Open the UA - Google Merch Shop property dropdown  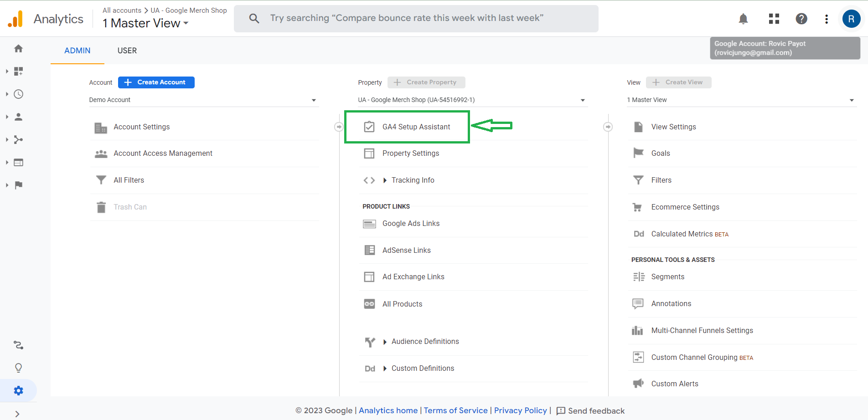pos(472,100)
